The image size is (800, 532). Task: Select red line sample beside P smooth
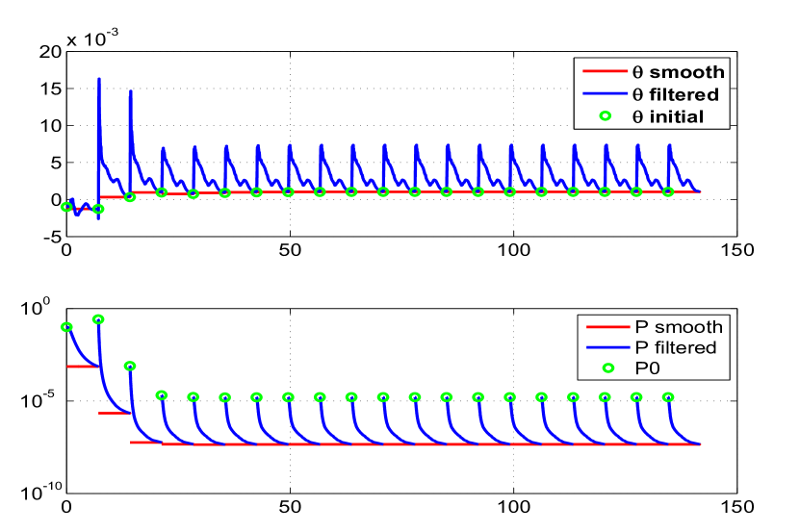pos(608,326)
